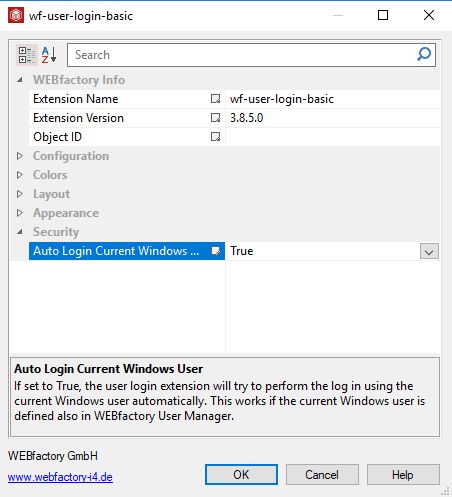
Task: Click the Cancel button
Action: (322, 475)
